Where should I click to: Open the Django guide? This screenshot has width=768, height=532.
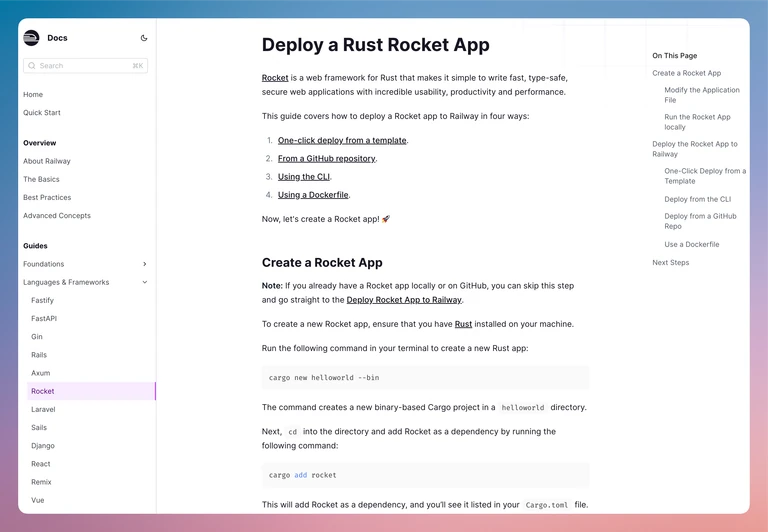point(43,446)
